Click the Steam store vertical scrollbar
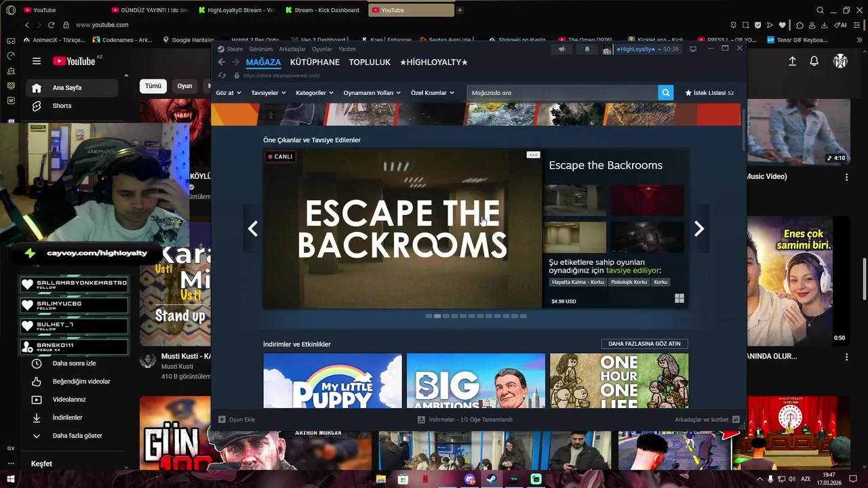 tap(744, 129)
